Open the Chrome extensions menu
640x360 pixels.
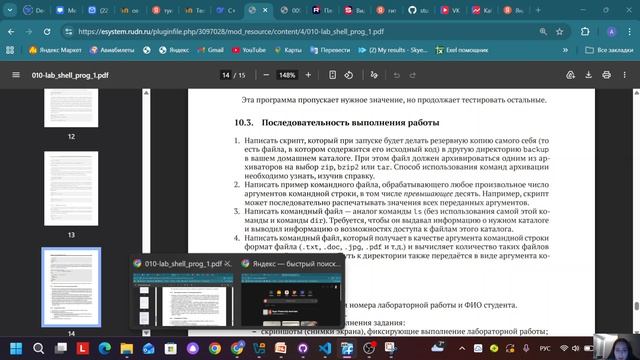click(585, 31)
